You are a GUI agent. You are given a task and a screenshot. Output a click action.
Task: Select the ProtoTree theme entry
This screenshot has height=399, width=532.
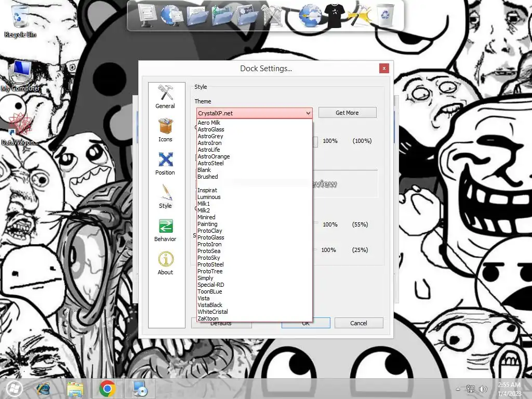(x=254, y=271)
